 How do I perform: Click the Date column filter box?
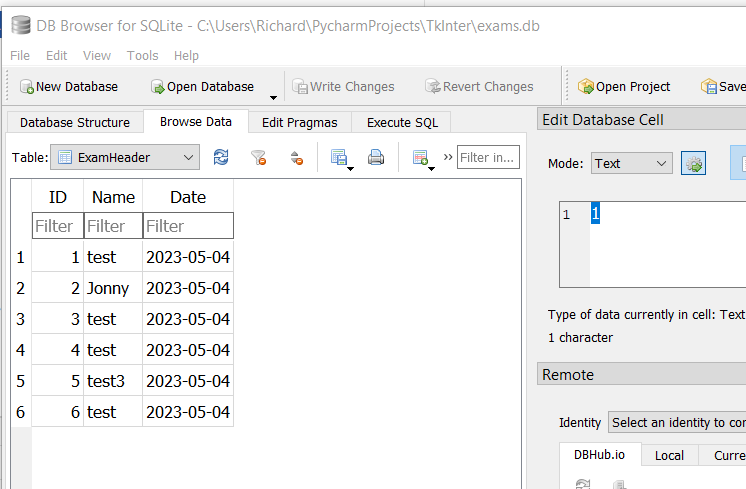pyautogui.click(x=188, y=225)
